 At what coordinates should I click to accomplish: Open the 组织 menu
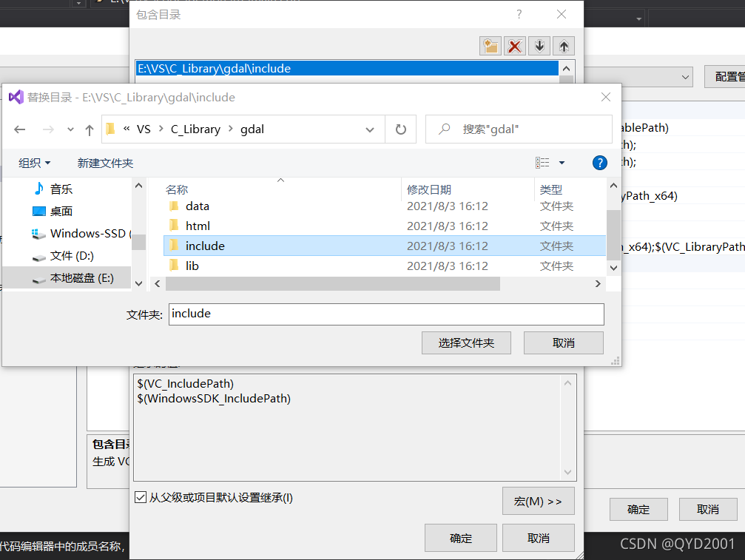(34, 163)
